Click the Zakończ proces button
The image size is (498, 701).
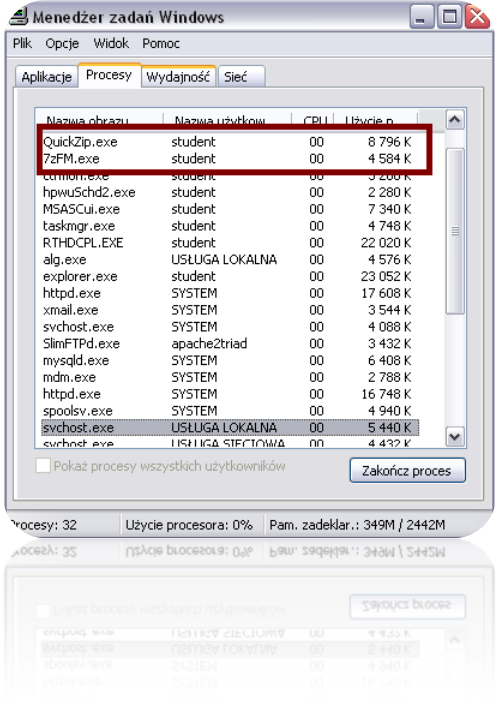pos(407,470)
